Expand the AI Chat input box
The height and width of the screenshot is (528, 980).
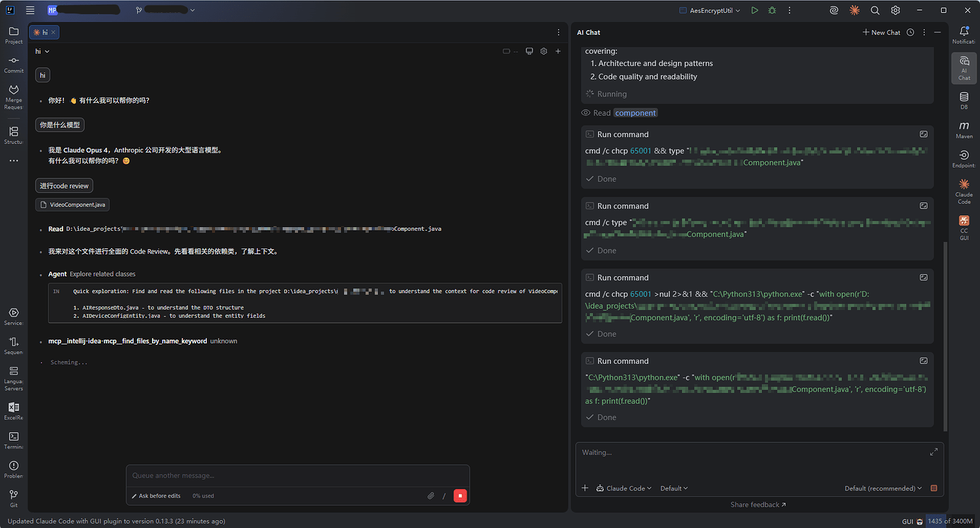pyautogui.click(x=933, y=452)
